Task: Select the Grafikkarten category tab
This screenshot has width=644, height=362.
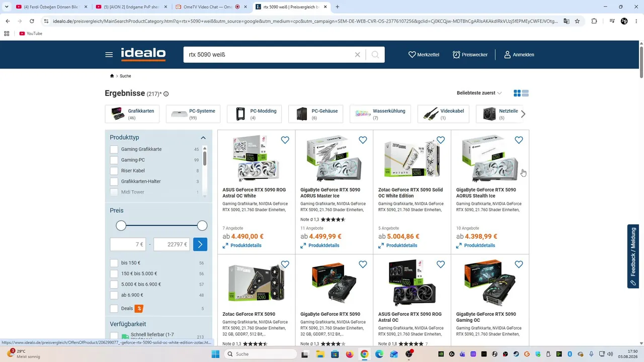Action: coord(132,114)
